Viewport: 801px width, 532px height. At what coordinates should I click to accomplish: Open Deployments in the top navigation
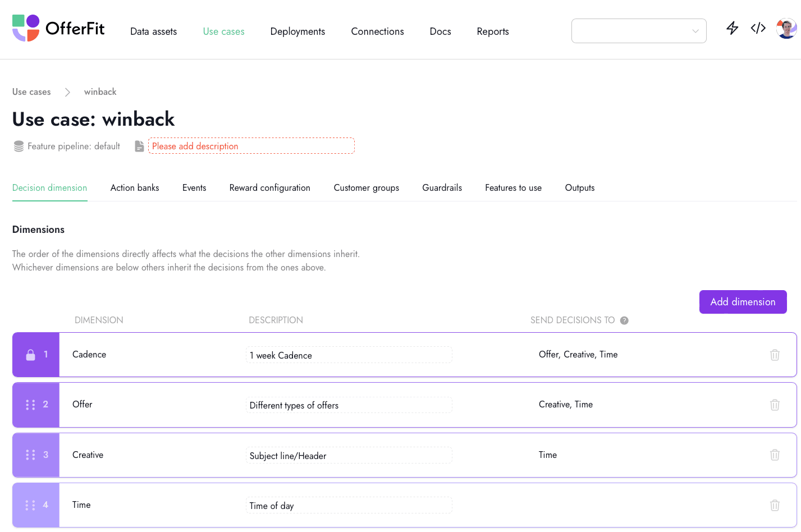(297, 31)
